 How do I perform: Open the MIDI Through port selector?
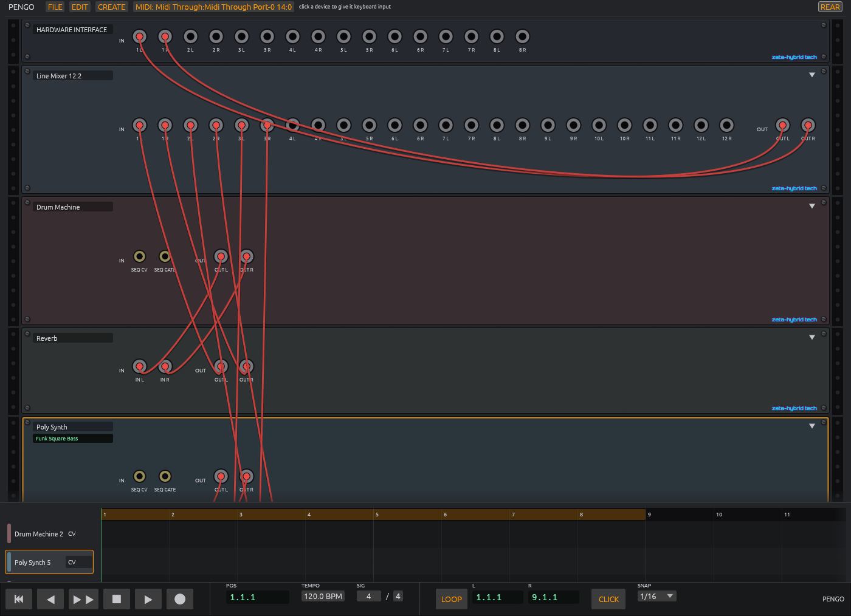pyautogui.click(x=213, y=7)
